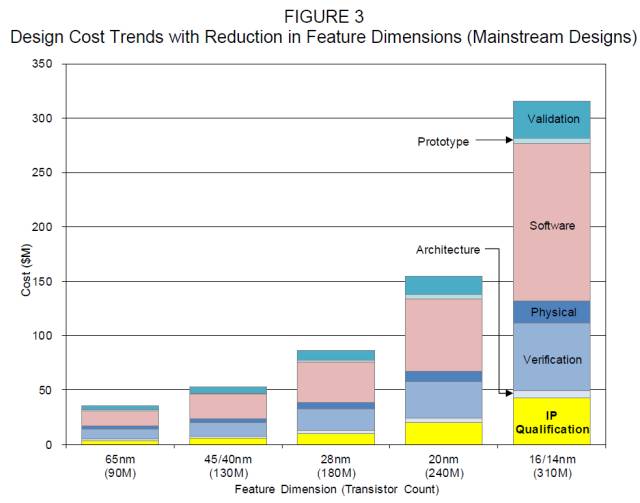Select the light blue verification segment of 28nm bar

(x=336, y=420)
